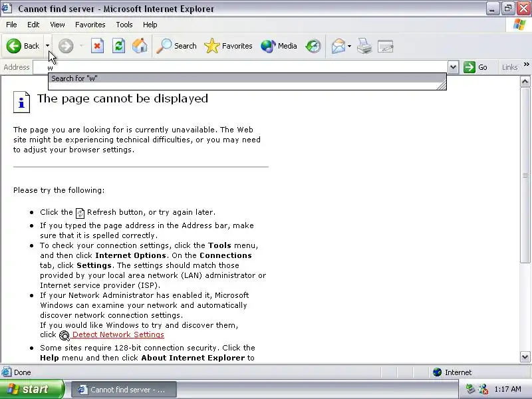Open the View menu
This screenshot has height=399, width=532.
click(57, 25)
